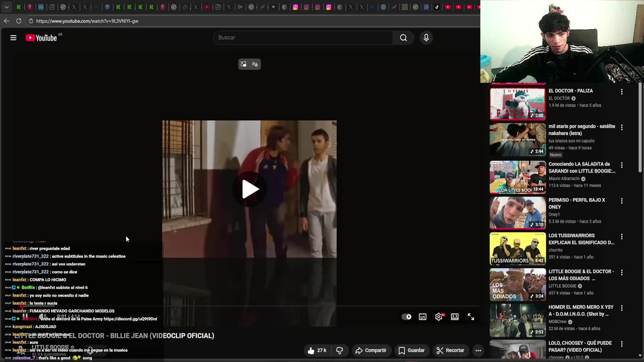
Task: Visit churrito channel name
Action: [x=555, y=250]
